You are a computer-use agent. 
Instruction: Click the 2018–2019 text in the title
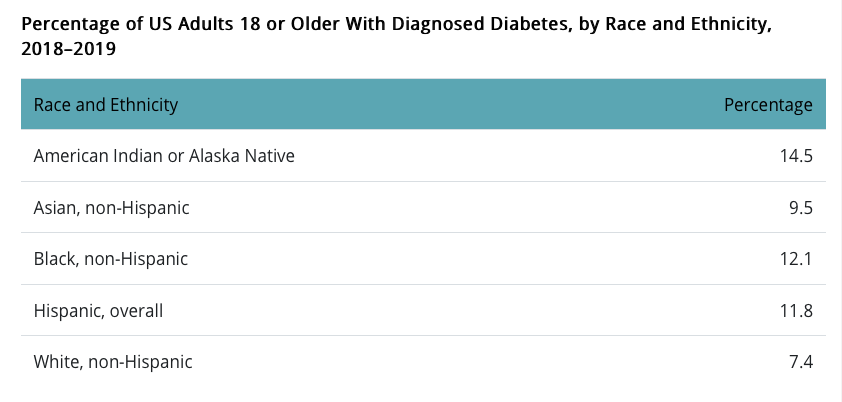pos(67,49)
